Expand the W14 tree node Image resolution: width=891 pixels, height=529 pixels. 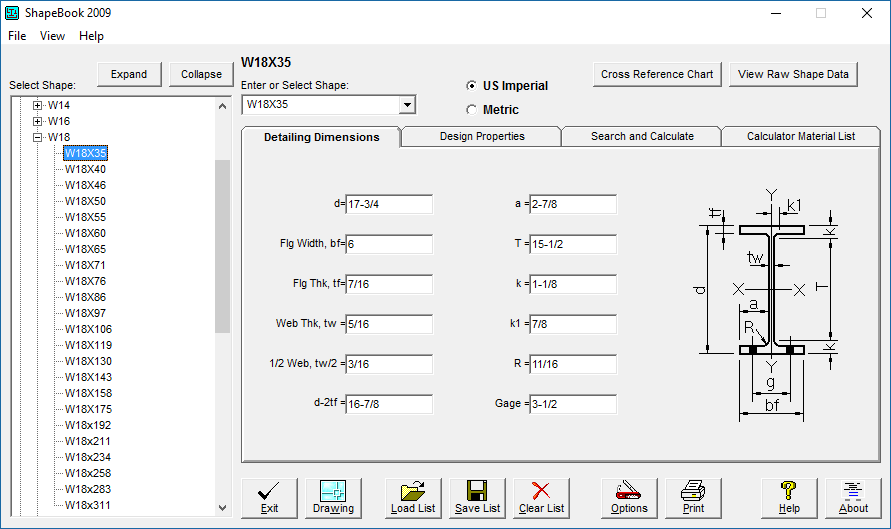38,105
